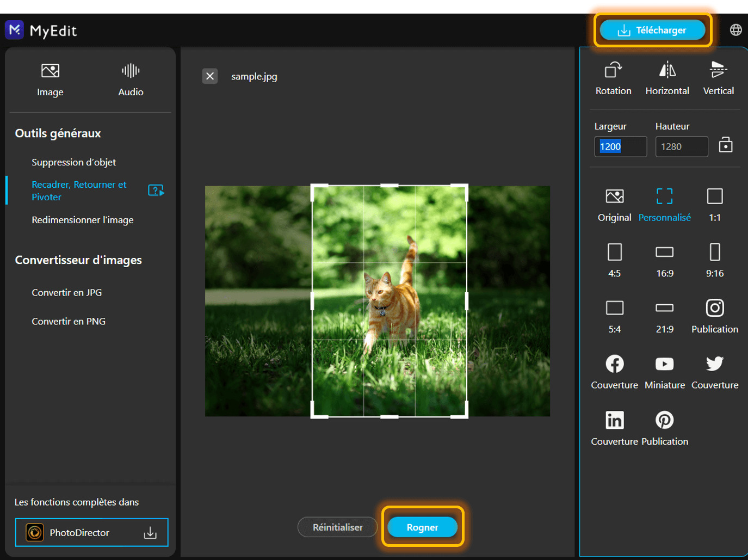
Task: Flip image with Vertical icon
Action: (718, 71)
